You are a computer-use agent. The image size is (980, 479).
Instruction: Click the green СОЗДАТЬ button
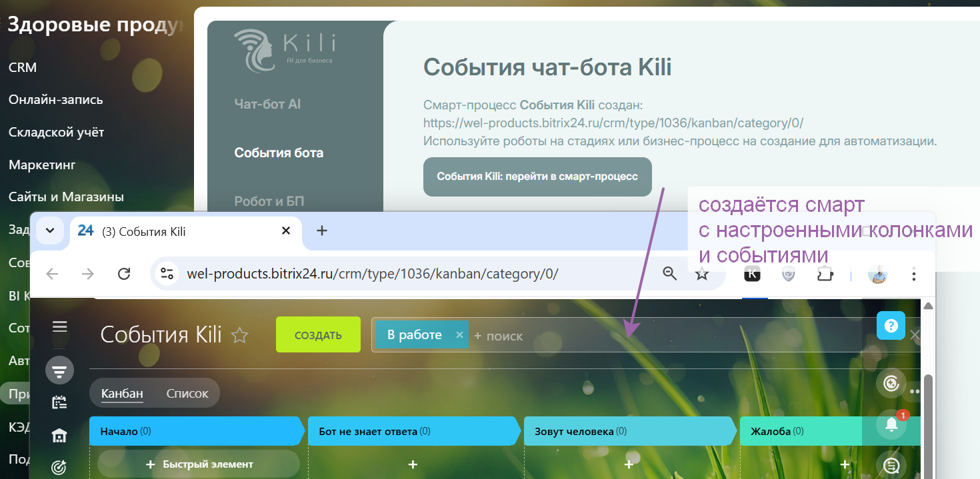tap(318, 334)
